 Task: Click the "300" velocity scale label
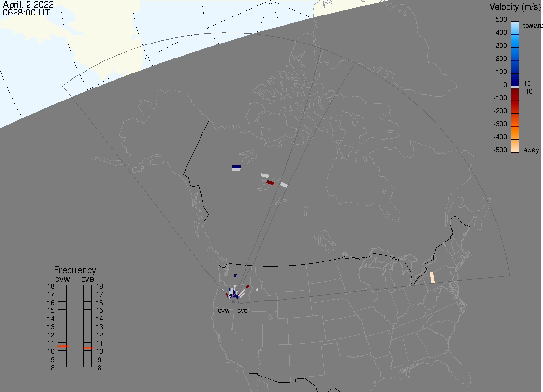pyautogui.click(x=501, y=45)
